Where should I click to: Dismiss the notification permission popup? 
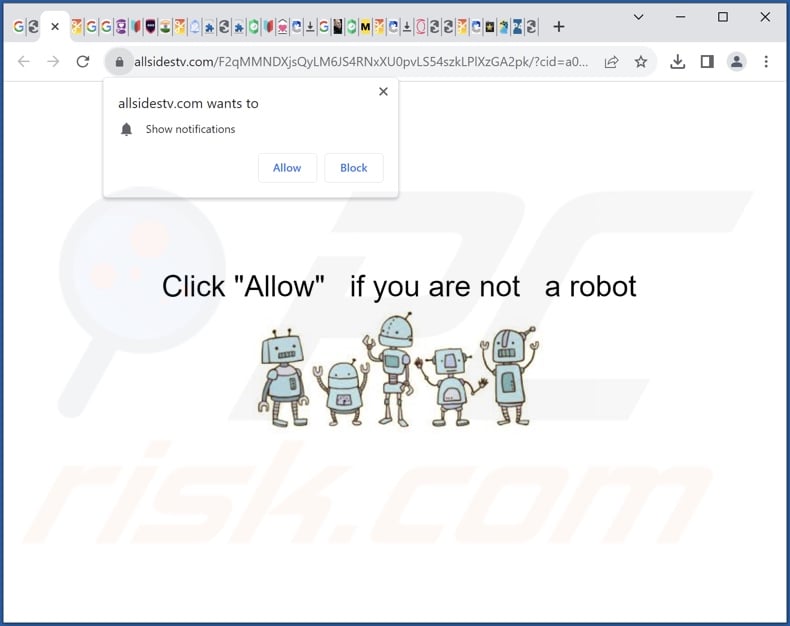click(383, 91)
